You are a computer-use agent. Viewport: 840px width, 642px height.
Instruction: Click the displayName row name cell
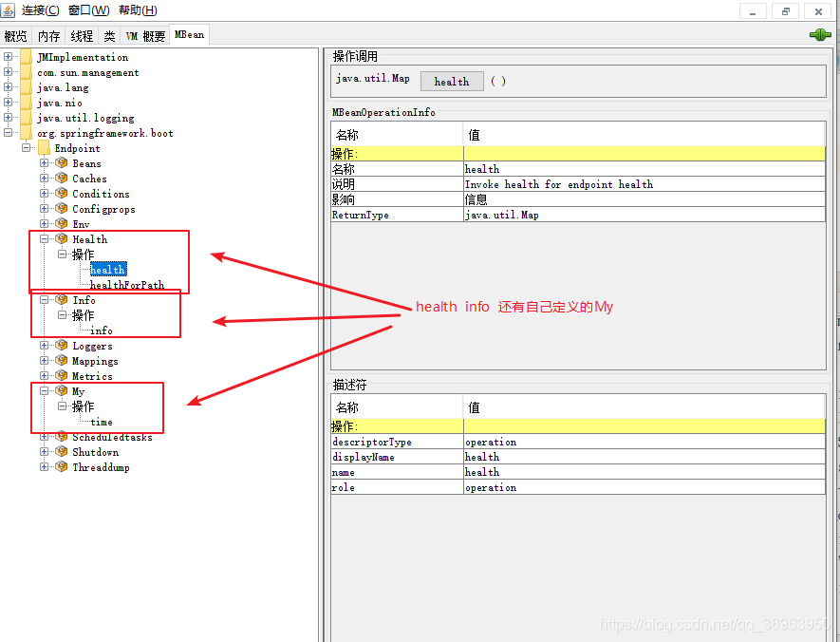pyautogui.click(x=397, y=457)
